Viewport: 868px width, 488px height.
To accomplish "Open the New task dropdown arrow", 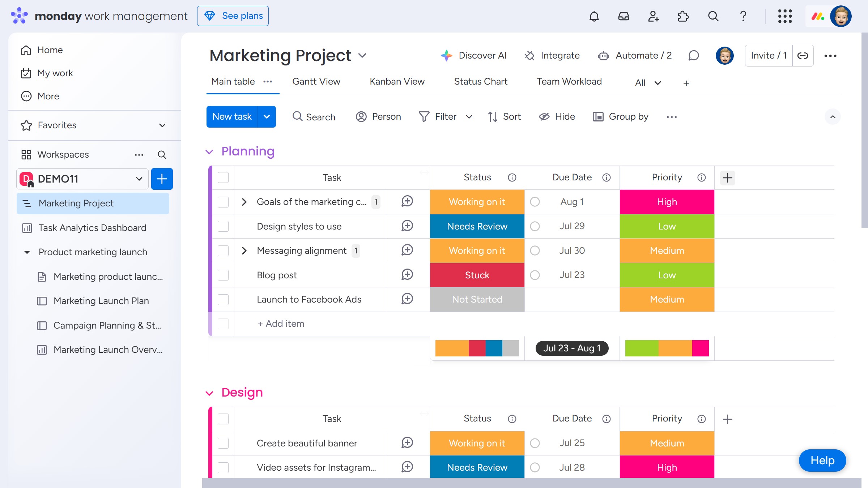I will [x=267, y=117].
